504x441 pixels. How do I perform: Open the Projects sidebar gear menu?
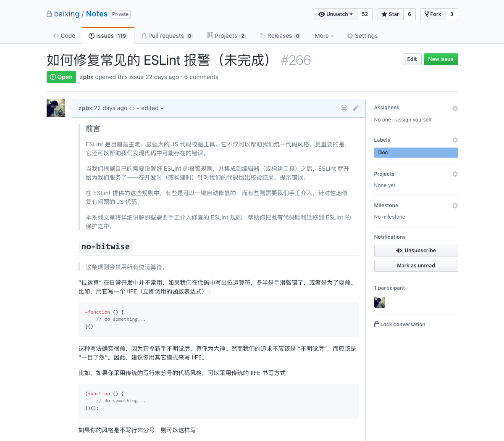(455, 174)
